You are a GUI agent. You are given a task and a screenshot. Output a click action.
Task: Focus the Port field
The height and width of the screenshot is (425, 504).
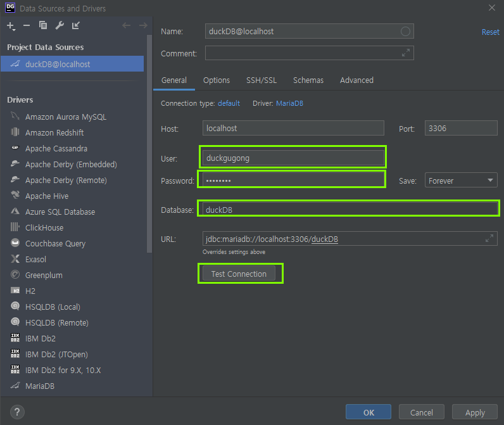pos(461,128)
